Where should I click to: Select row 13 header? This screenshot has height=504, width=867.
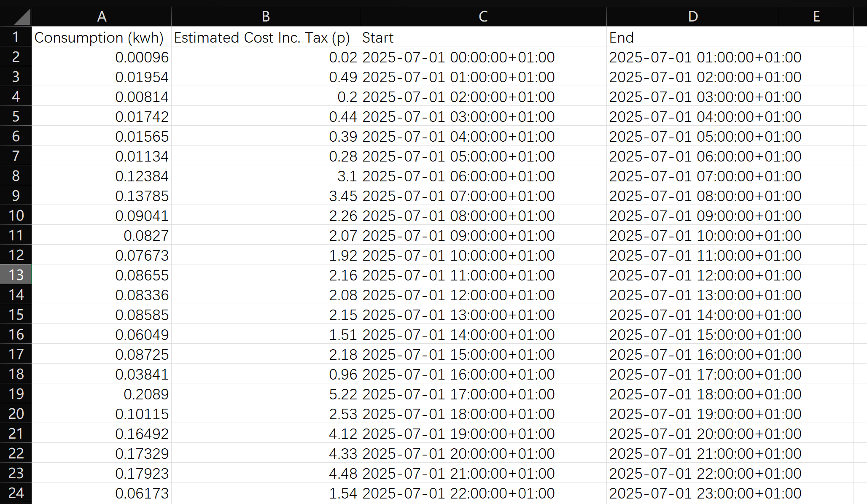16,275
